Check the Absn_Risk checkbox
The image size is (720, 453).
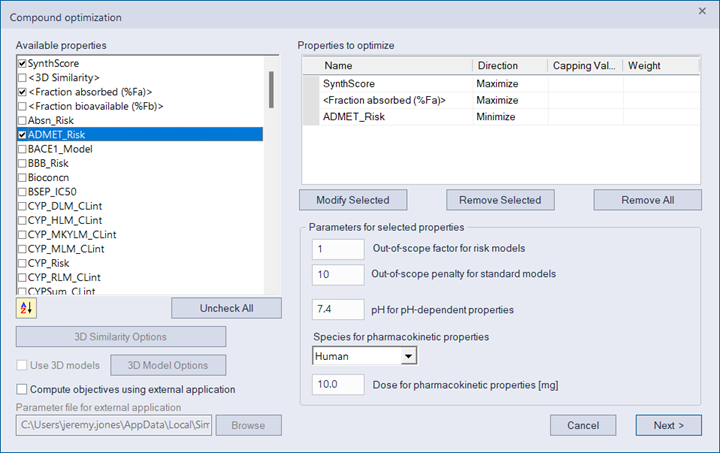coord(22,120)
